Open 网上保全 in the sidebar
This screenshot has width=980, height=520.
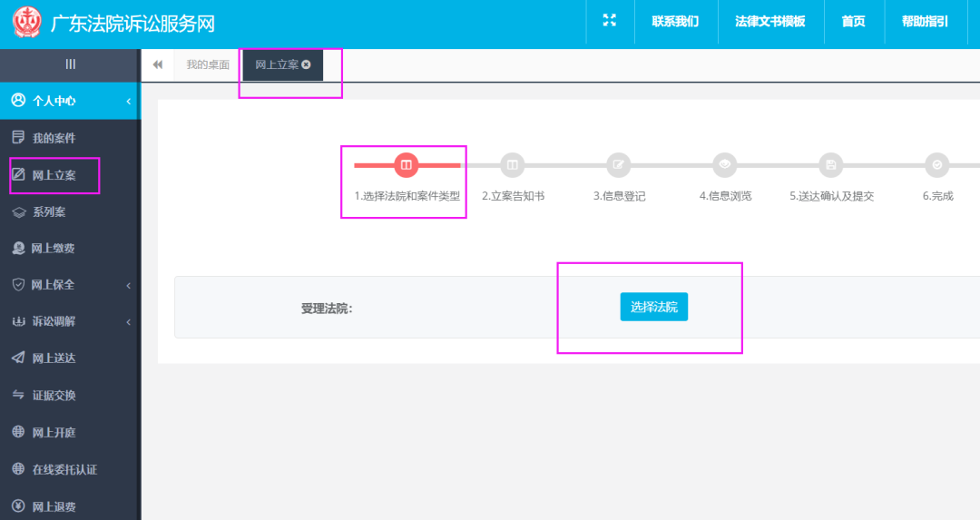(54, 285)
